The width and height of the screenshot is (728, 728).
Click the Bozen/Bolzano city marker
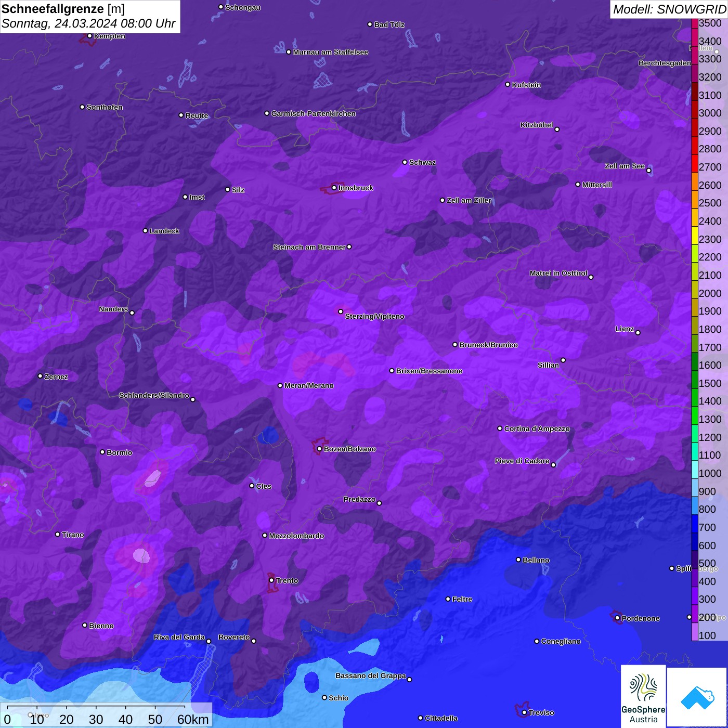pos(320,449)
